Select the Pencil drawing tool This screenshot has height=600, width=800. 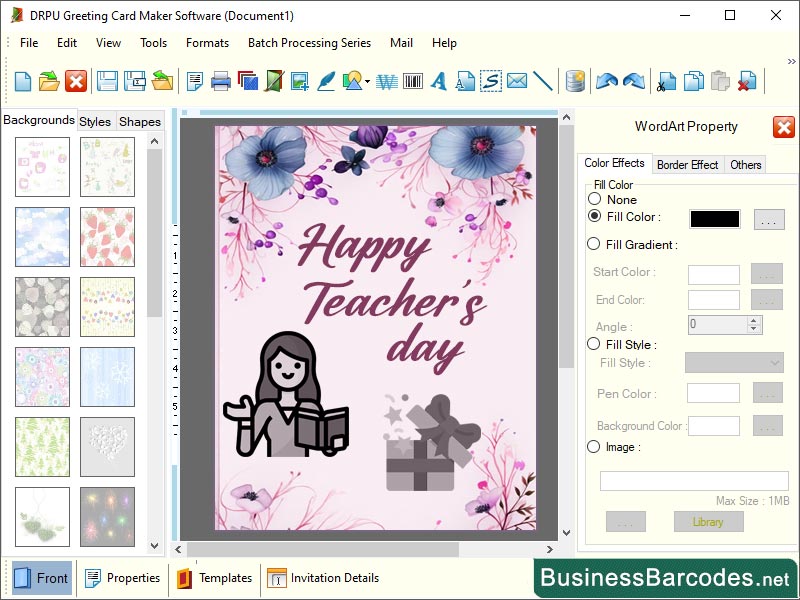point(324,81)
